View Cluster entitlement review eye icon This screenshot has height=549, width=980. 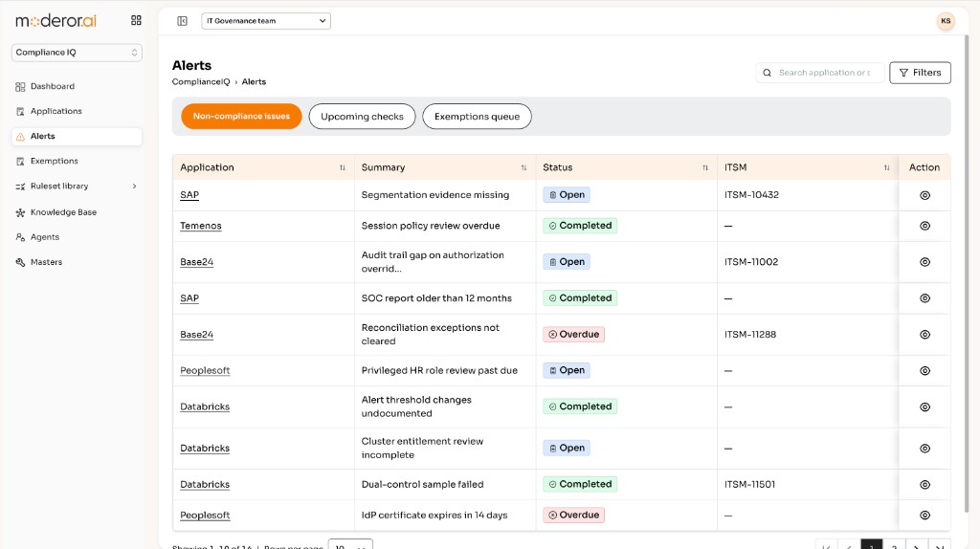tap(925, 449)
